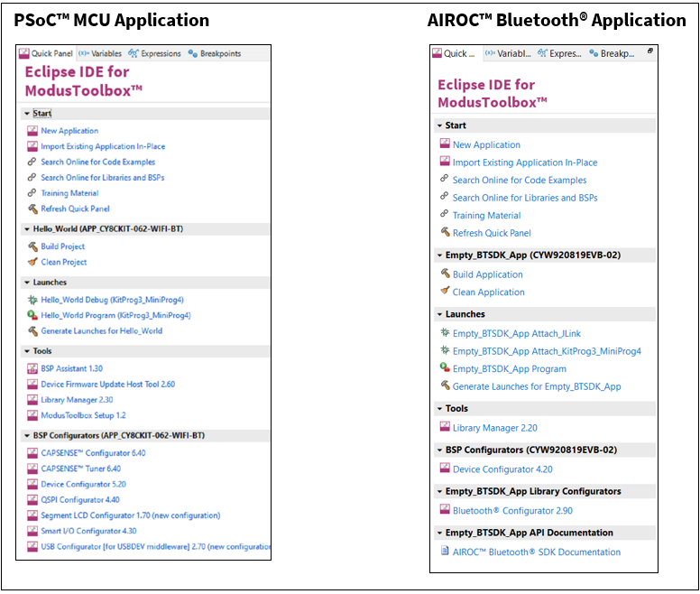Open Training Material link in PSoC panel
The height and width of the screenshot is (594, 700).
(x=69, y=193)
